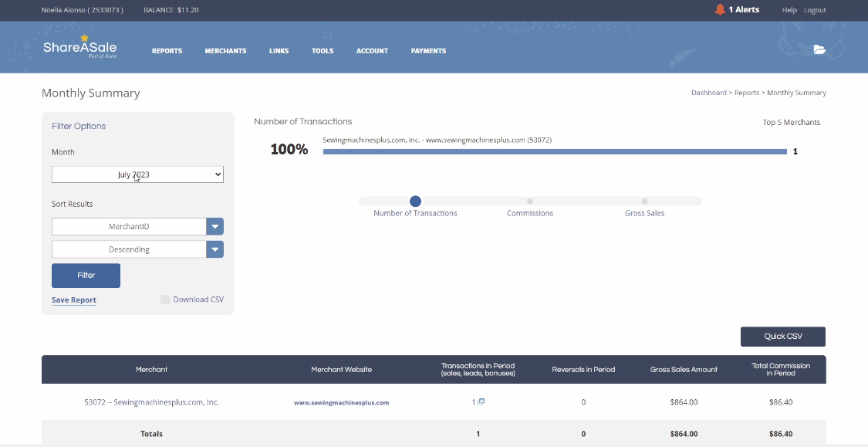Open the Payments menu
Image resolution: width=868 pixels, height=447 pixels.
click(428, 51)
